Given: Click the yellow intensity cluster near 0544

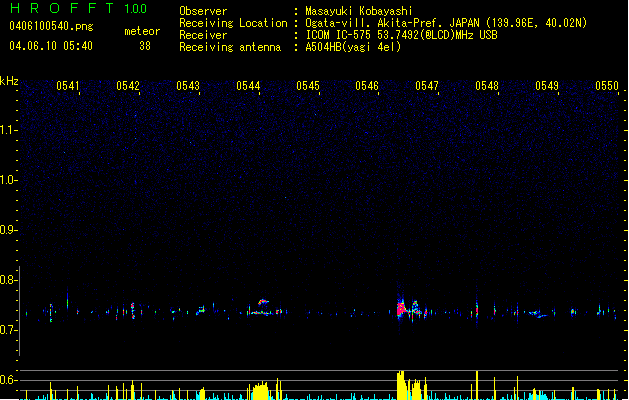Looking at the screenshot, I should (x=260, y=391).
